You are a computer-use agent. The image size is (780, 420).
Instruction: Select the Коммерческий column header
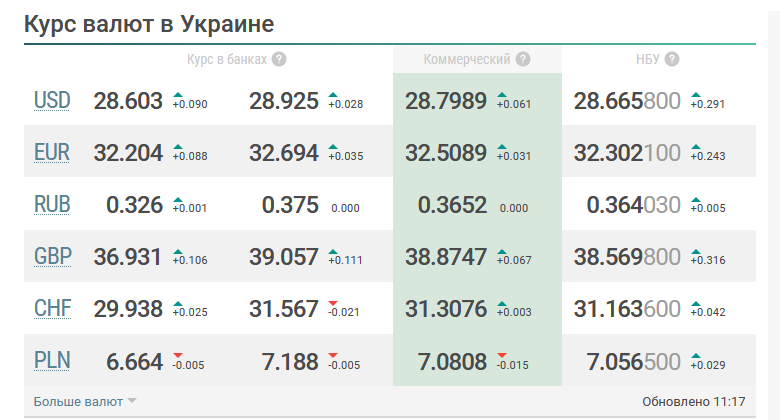click(467, 59)
